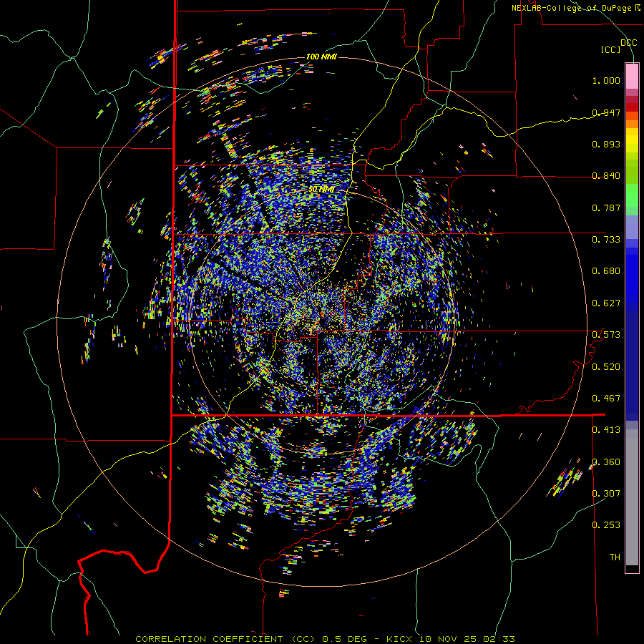The height and width of the screenshot is (644, 644).
Task: Click the 50 NMI range ring label
Action: point(321,190)
